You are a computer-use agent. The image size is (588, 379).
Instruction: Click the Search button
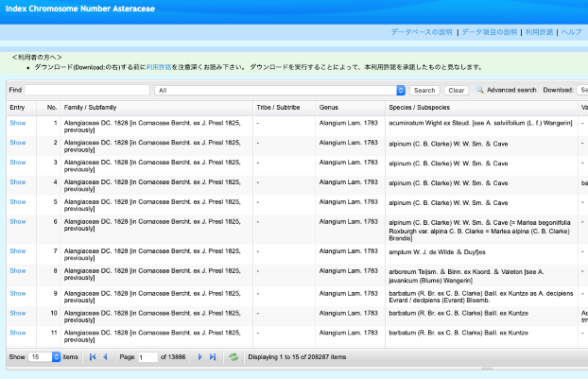click(424, 90)
